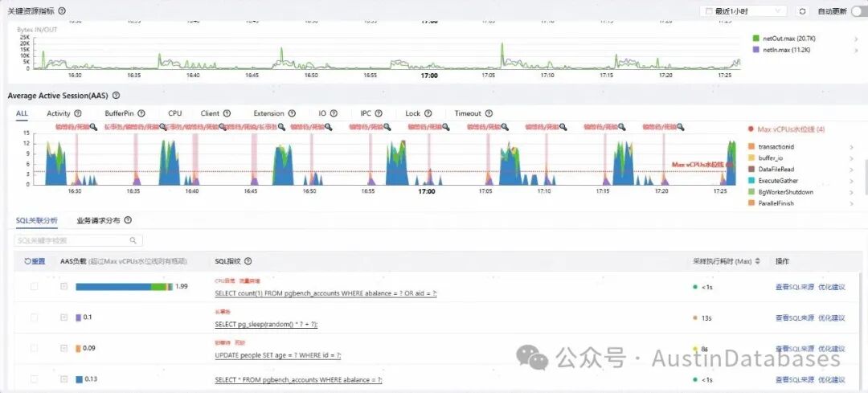Click the 13s execution time value
This screenshot has width=868, height=393.
(705, 317)
